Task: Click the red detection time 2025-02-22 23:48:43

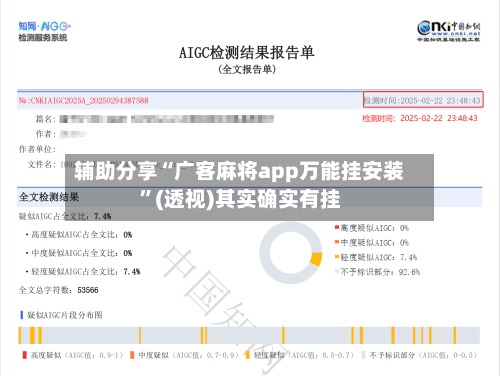Action: (420, 118)
